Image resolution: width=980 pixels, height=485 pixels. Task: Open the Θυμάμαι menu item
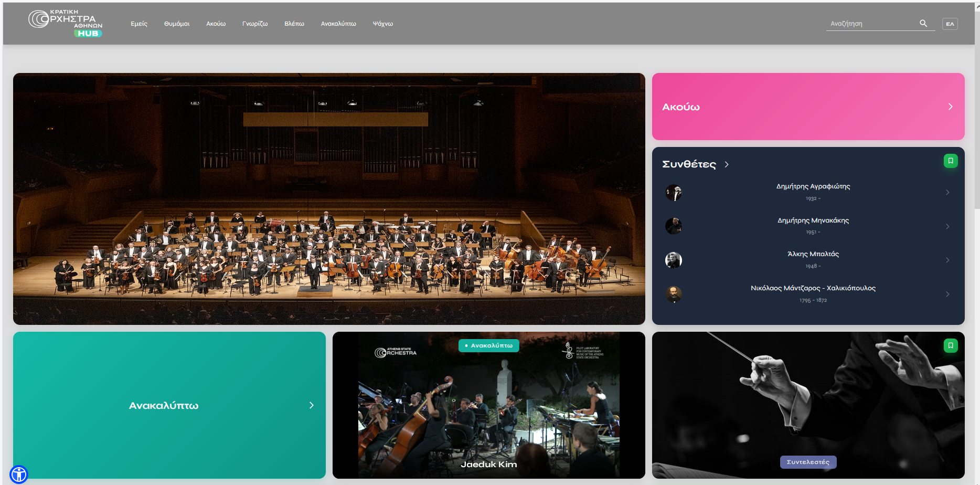[177, 24]
